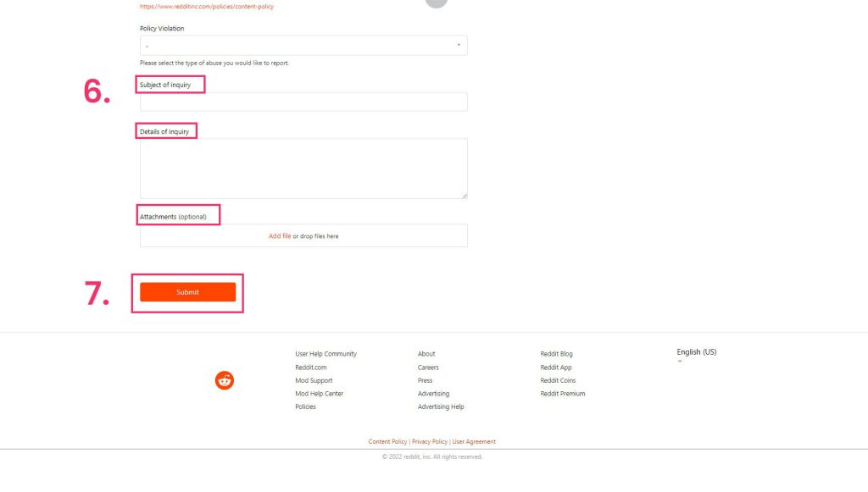This screenshot has width=868, height=492.
Task: Open the Privacy Policy link at bottom
Action: (430, 442)
